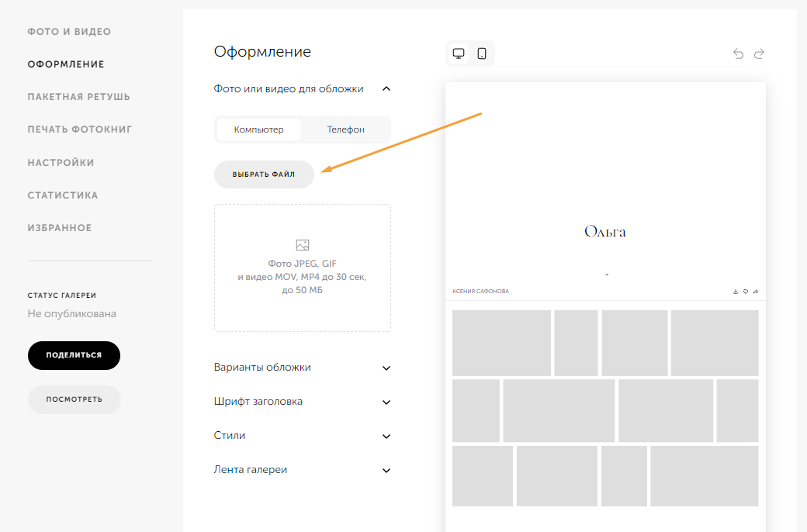
Task: Collapse the Фото или видео для обложки section
Action: tap(302, 89)
